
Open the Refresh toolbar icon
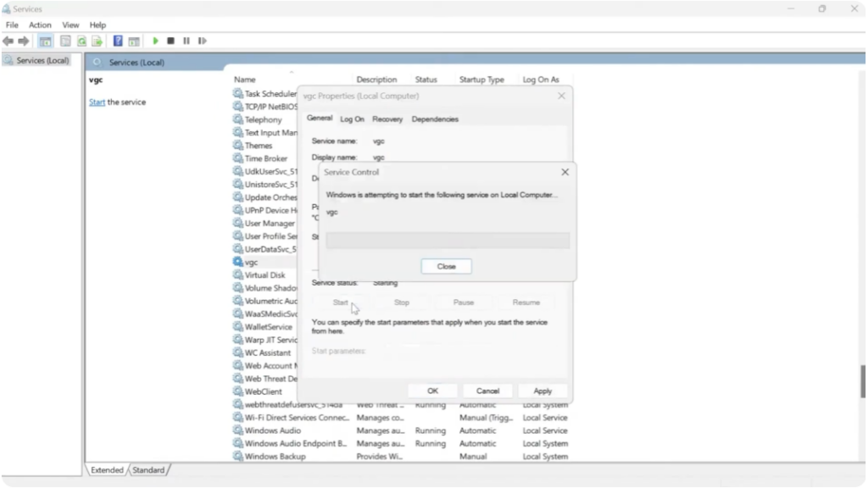(81, 41)
